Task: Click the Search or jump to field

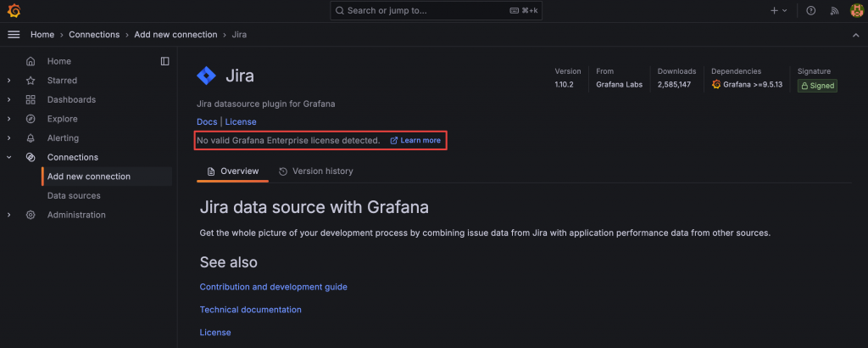Action: (x=437, y=10)
